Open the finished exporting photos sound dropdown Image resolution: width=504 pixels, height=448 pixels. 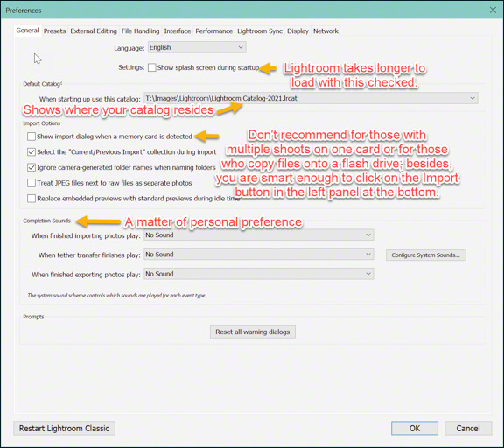point(259,274)
